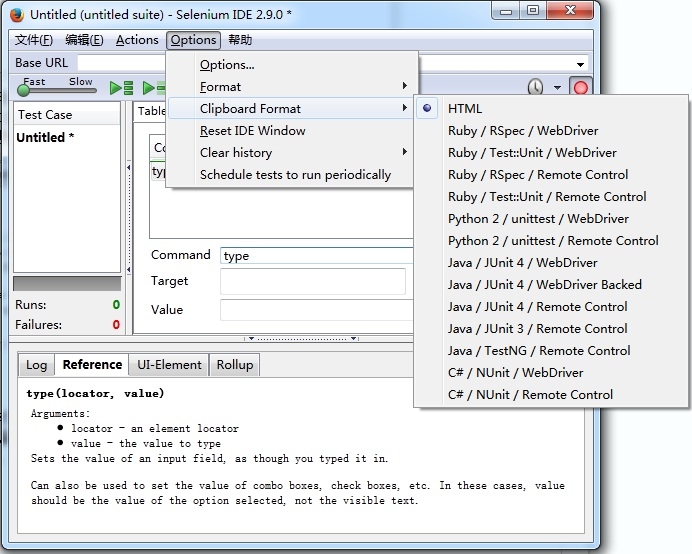Open the Actions menu

[137, 40]
